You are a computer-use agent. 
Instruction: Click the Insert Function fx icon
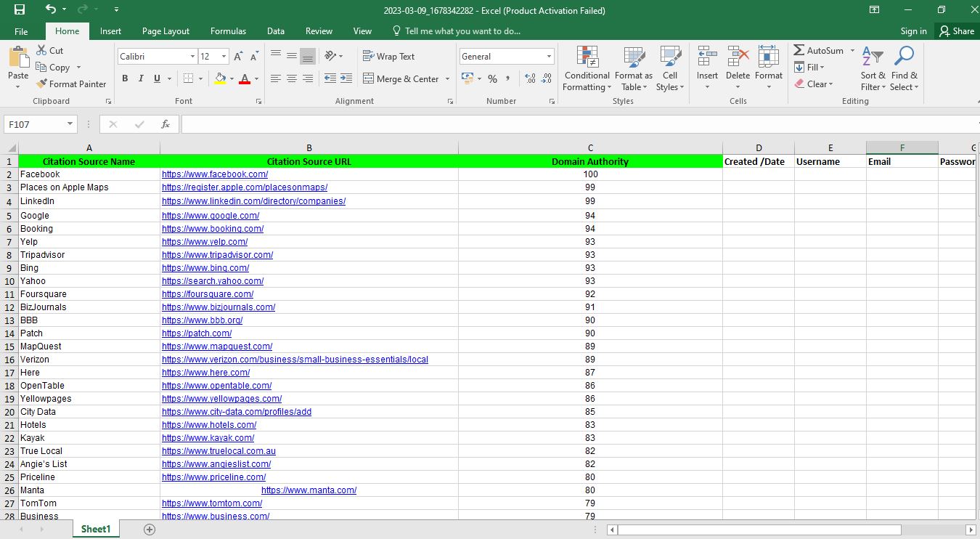point(166,124)
